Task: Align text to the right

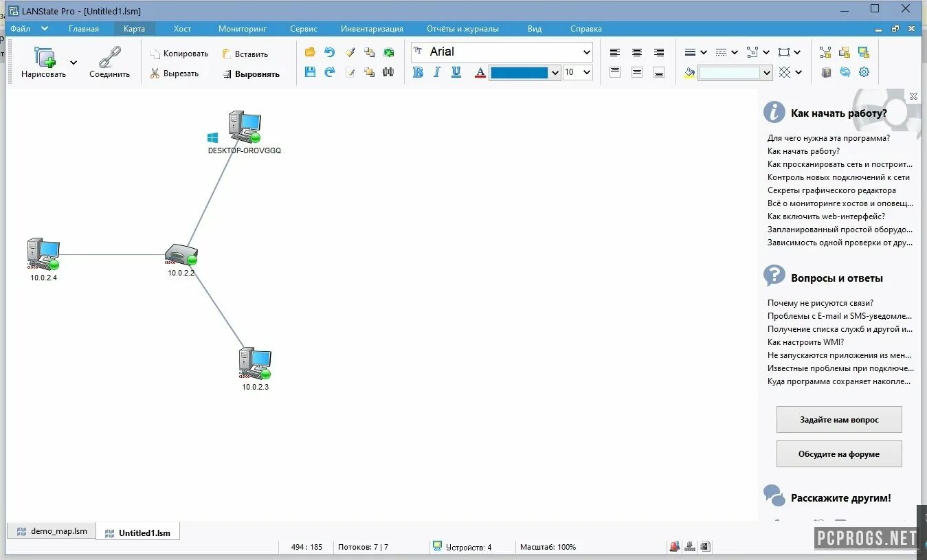Action: coord(659,52)
